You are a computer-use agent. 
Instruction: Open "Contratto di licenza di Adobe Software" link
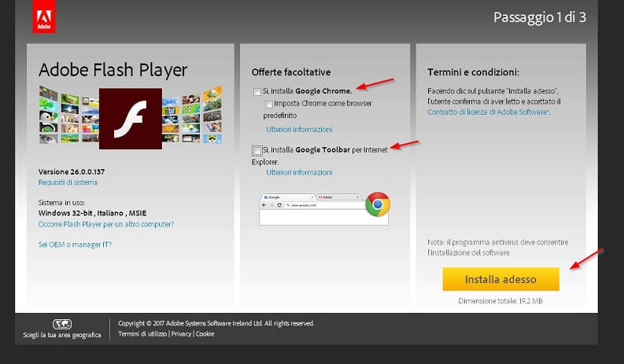click(x=489, y=112)
